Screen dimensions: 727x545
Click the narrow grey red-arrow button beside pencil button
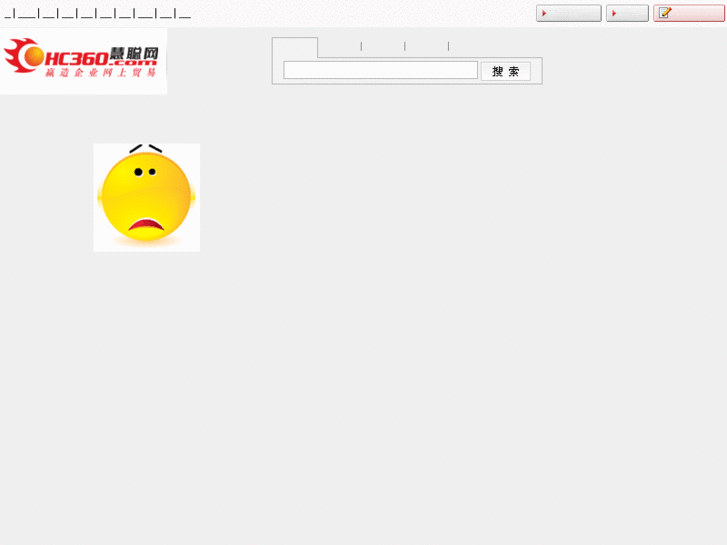click(627, 13)
